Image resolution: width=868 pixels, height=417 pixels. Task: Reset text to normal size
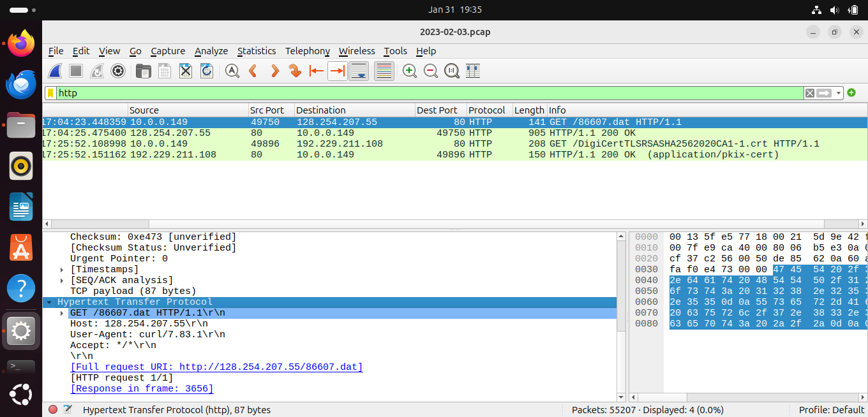(x=452, y=71)
